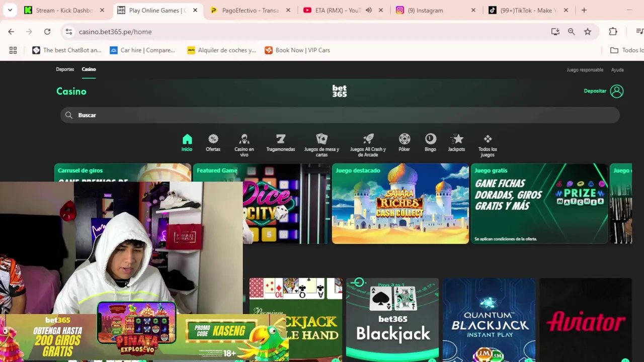Open Casino en vivo category
The width and height of the screenshot is (644, 362).
click(x=244, y=145)
